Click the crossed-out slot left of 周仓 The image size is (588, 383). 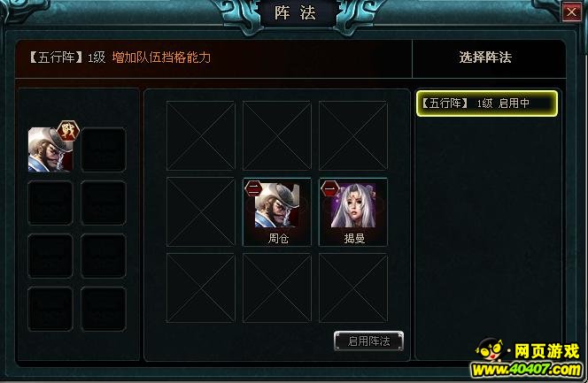point(201,211)
